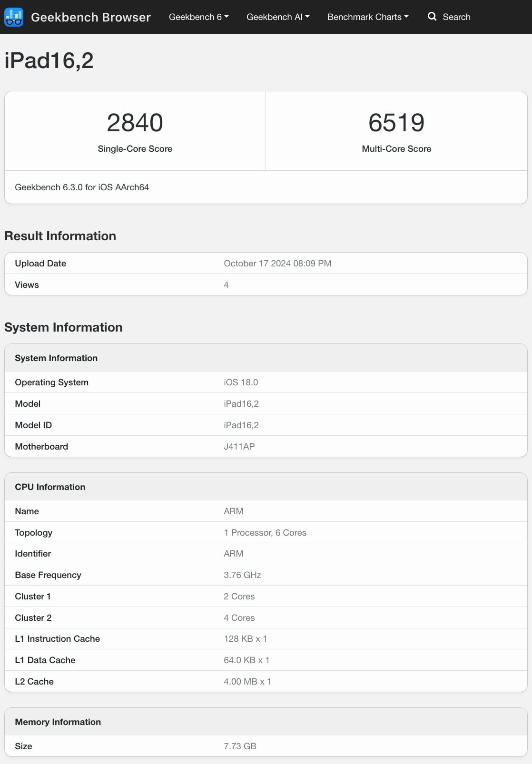Click the 4.00 MB x 1 L2 Cache value
Image resolution: width=532 pixels, height=764 pixels.
click(247, 682)
